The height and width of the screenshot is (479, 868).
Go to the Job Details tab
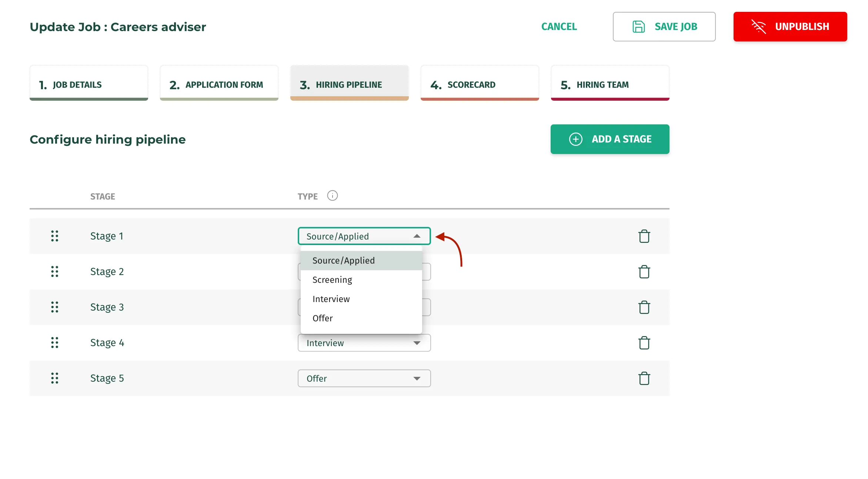coord(89,83)
